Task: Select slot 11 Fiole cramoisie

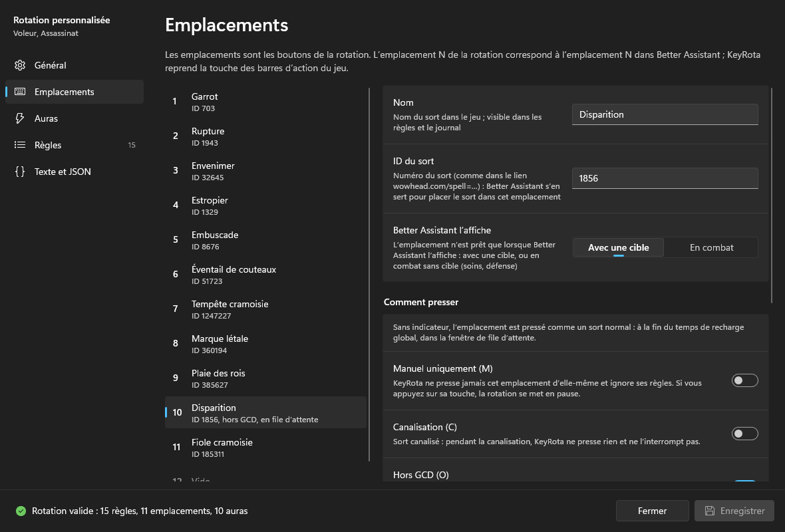Action: coord(266,447)
